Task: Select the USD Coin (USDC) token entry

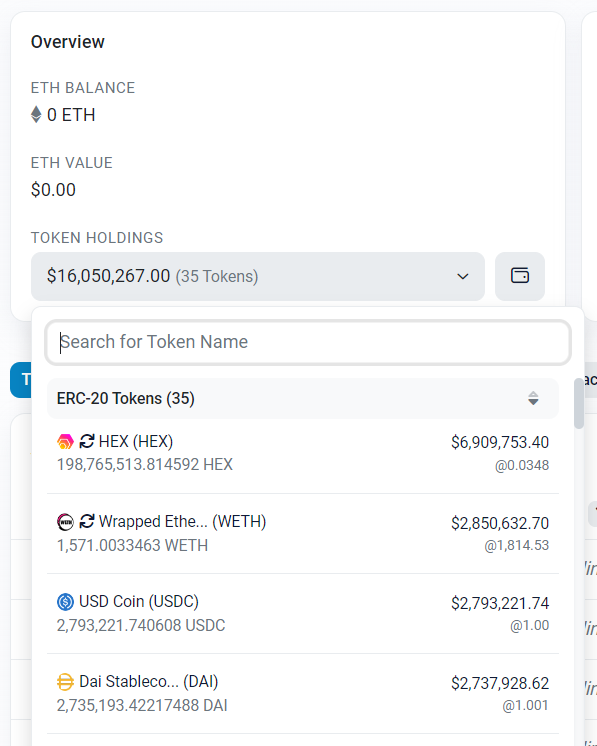Action: [303, 613]
